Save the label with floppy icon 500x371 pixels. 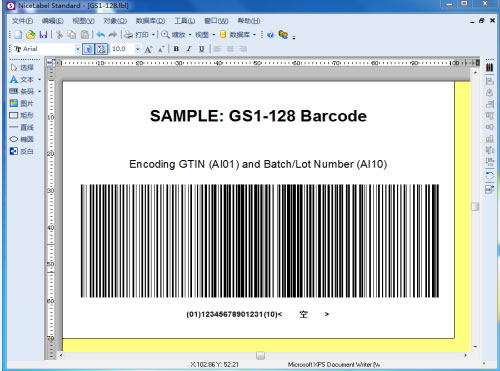tap(43, 35)
